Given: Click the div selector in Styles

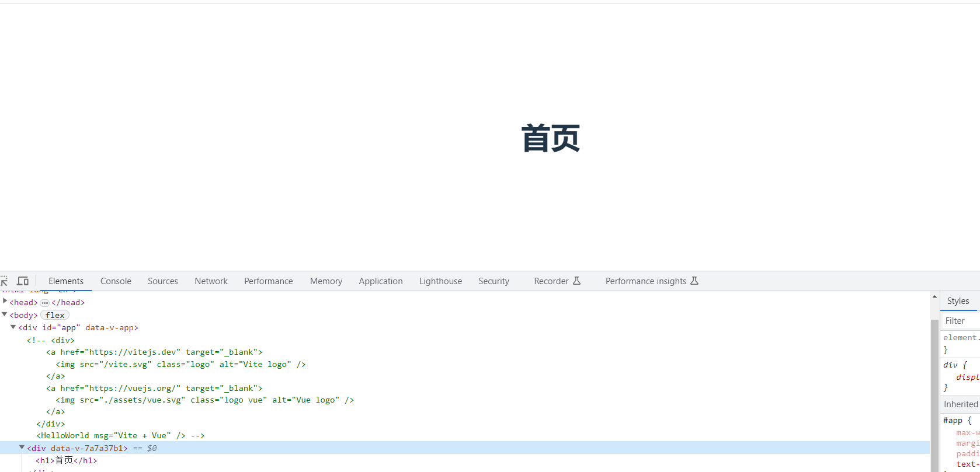Looking at the screenshot, I should (x=950, y=365).
